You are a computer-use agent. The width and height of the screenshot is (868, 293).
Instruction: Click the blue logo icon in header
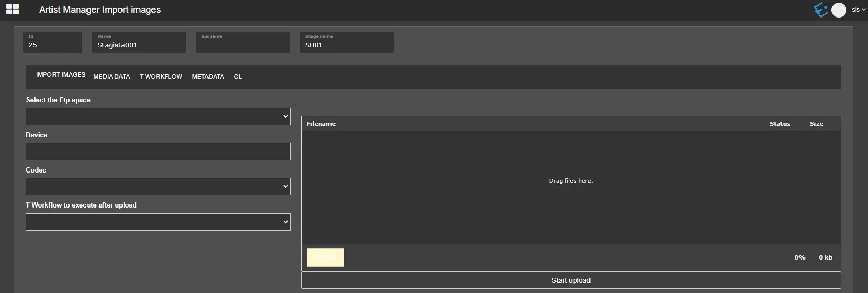pyautogui.click(x=821, y=10)
